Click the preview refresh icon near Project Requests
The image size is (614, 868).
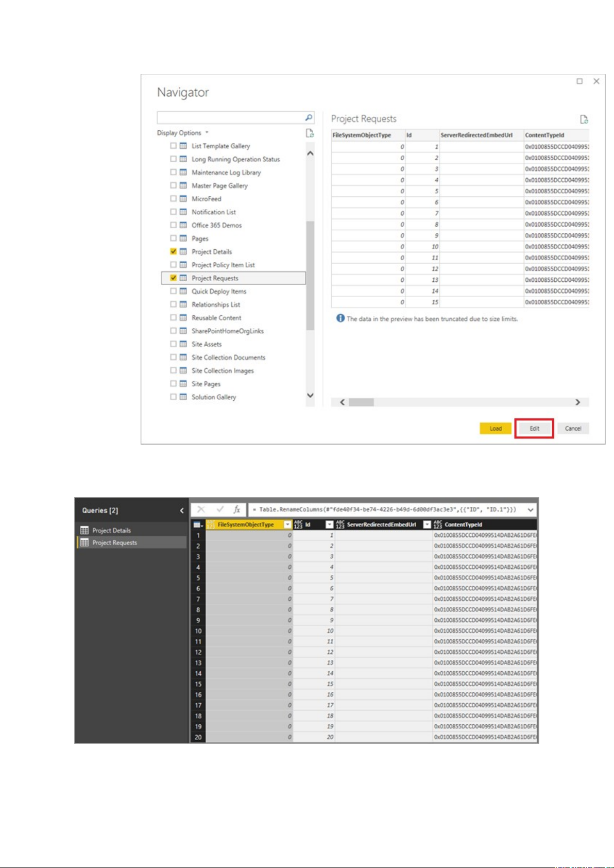point(584,120)
